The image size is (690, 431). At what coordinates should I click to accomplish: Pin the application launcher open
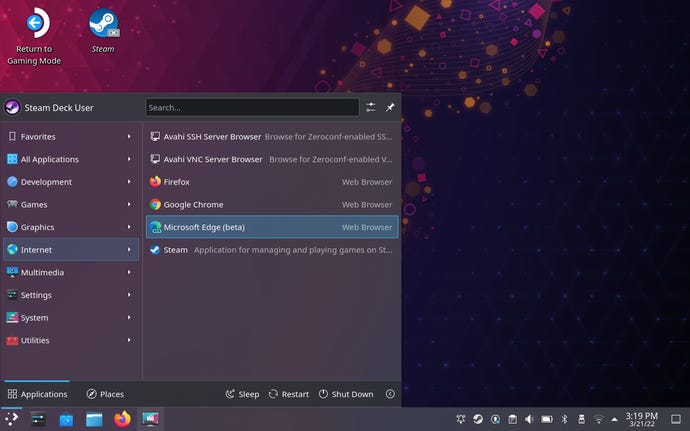[x=390, y=107]
